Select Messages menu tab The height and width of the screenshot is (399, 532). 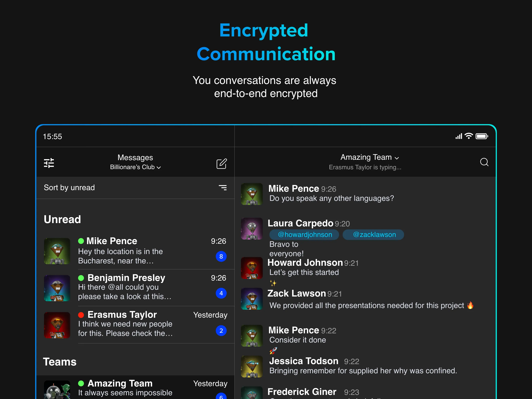click(x=135, y=158)
